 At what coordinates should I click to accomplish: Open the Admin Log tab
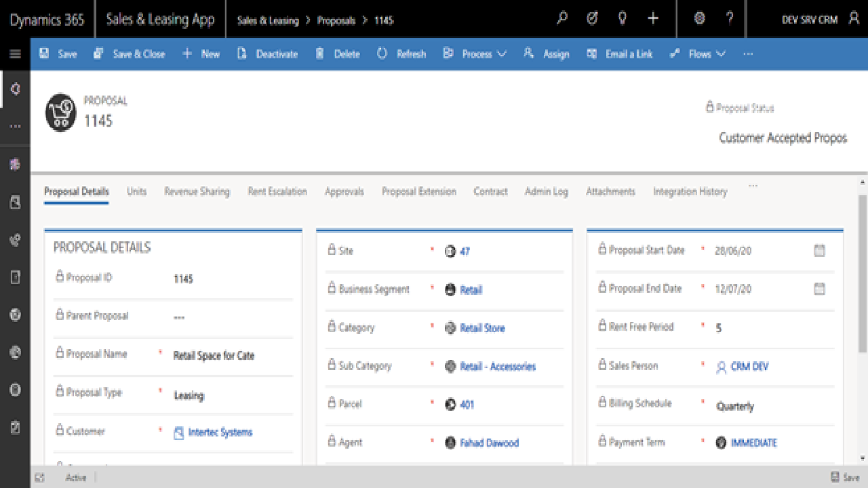547,192
